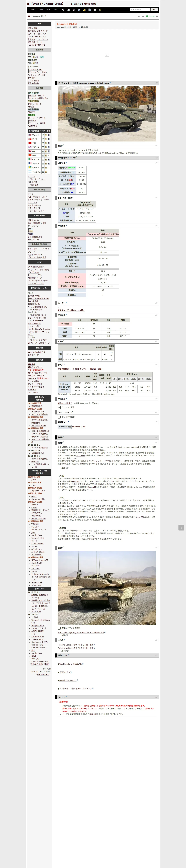Screen dimensions: 186x868
Task: Click the pencil edit icon beside 概要 heading
Action: [63, 146]
